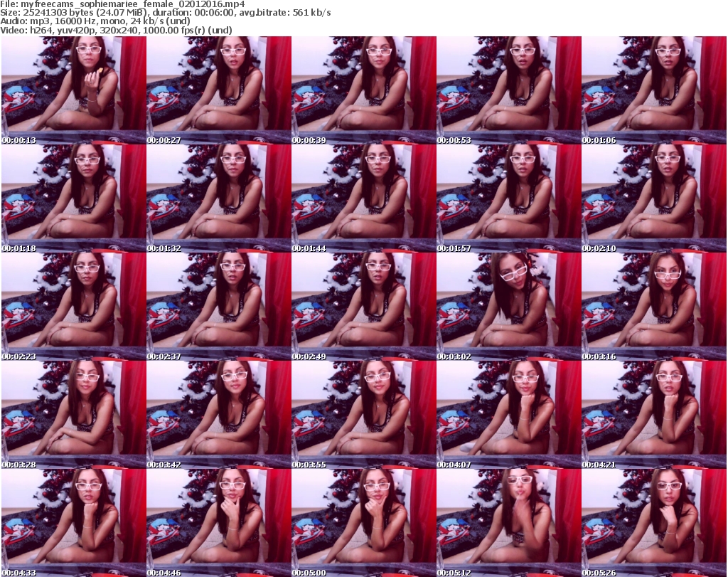This screenshot has width=728, height=577.
Task: Select the thumbnail stamped 00:00:27
Action: click(x=219, y=90)
